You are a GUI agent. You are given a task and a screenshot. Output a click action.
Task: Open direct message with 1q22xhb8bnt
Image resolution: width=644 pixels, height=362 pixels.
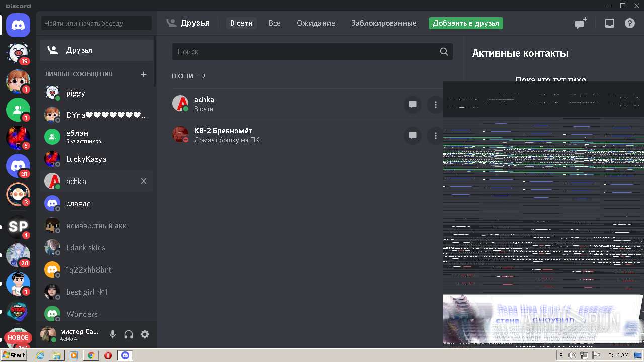(97, 270)
